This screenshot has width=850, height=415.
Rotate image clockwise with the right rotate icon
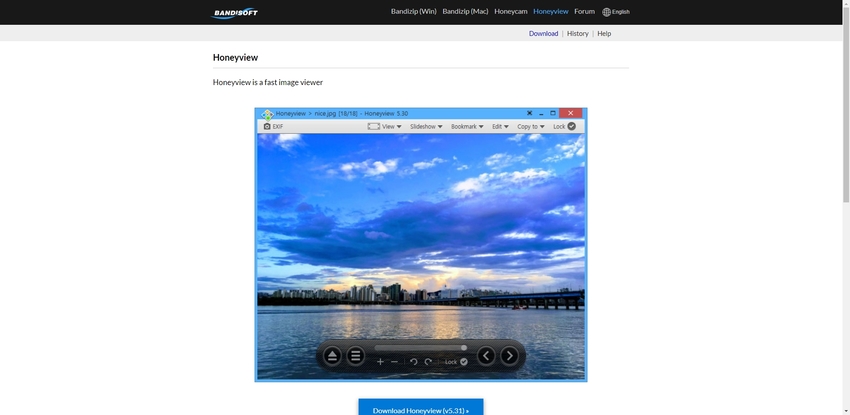pyautogui.click(x=428, y=362)
